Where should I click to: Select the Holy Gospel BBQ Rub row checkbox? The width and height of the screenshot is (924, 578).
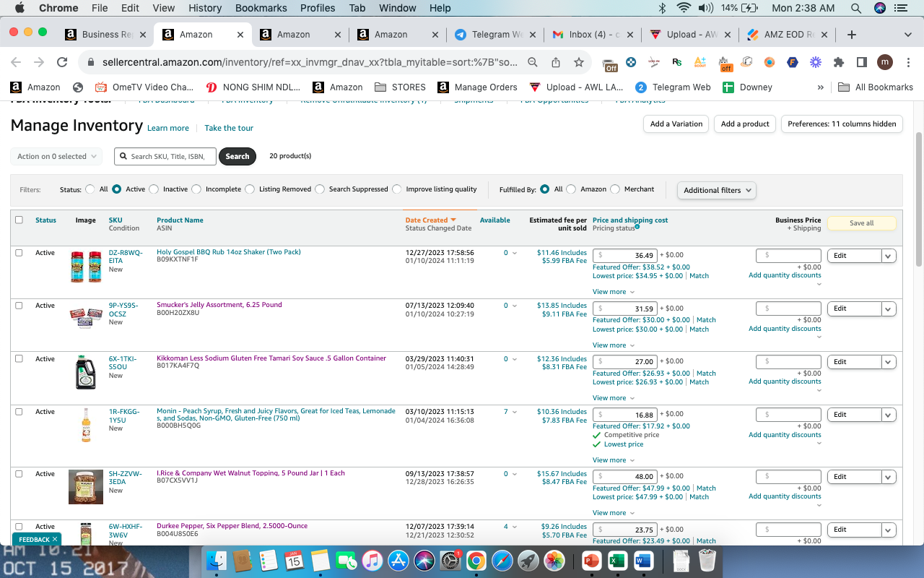19,253
